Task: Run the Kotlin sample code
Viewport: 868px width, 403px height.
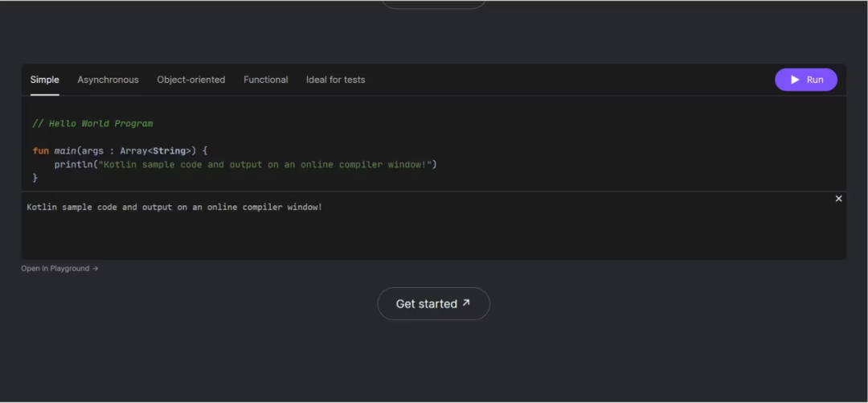Action: coord(806,80)
